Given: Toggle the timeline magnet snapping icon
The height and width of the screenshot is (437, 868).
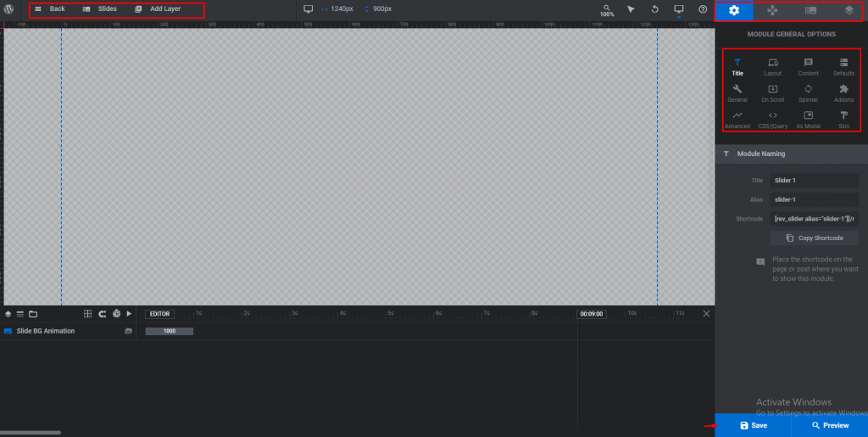Looking at the screenshot, I should (x=103, y=313).
